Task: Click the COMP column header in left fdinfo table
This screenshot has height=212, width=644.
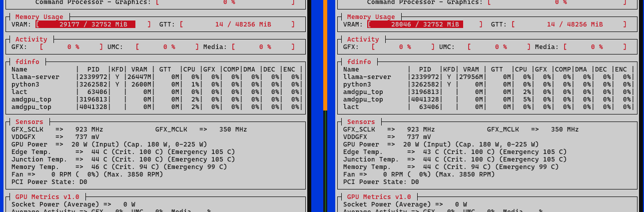Action: (x=231, y=69)
